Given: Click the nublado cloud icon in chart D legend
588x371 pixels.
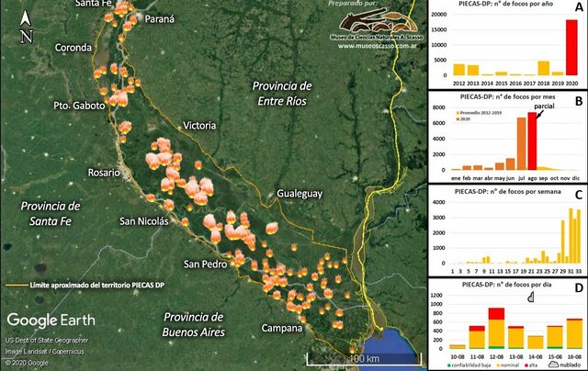Looking at the screenshot, I should tap(554, 365).
